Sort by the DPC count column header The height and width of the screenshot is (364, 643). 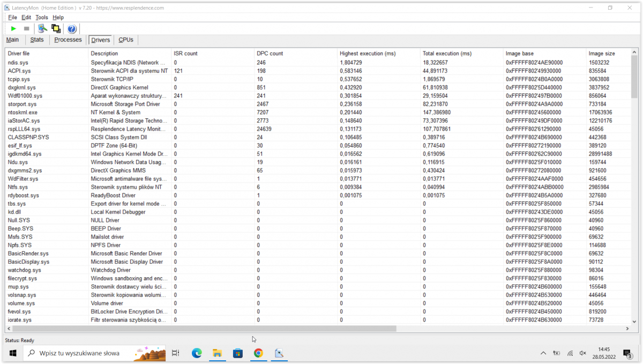296,54
